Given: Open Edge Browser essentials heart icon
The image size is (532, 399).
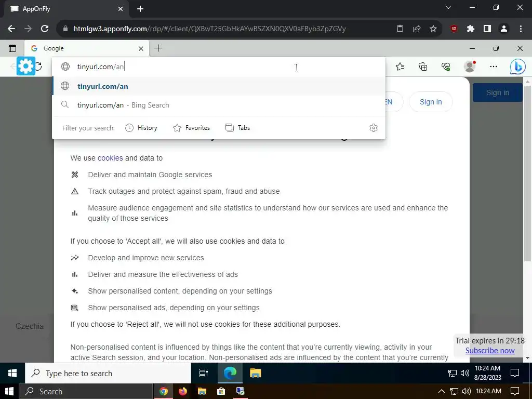Looking at the screenshot, I should coord(446,66).
